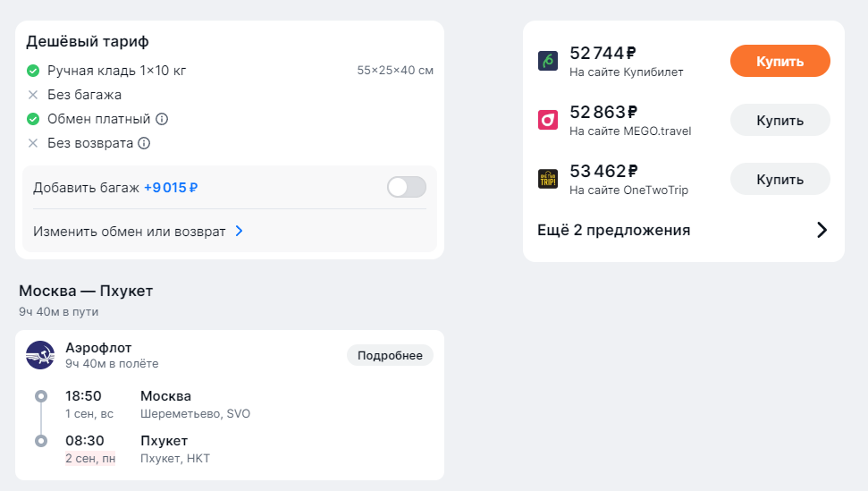Buy ticket on Купибилет for 52 744₽

point(780,62)
